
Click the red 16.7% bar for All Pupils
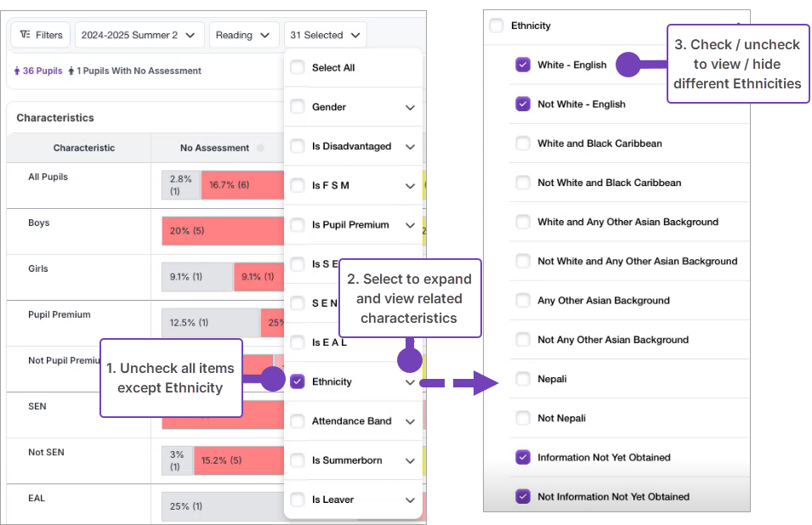coord(241,185)
